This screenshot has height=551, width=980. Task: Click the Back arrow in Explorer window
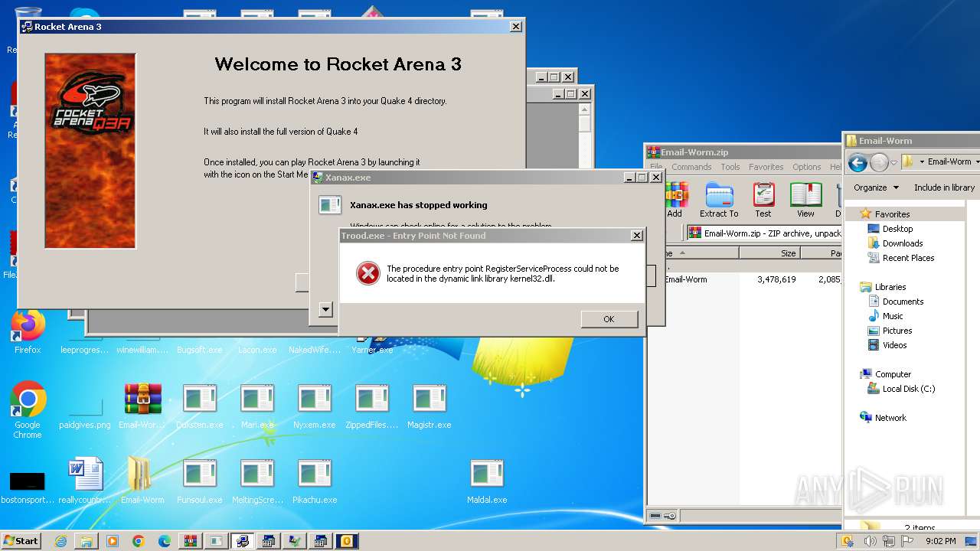857,162
